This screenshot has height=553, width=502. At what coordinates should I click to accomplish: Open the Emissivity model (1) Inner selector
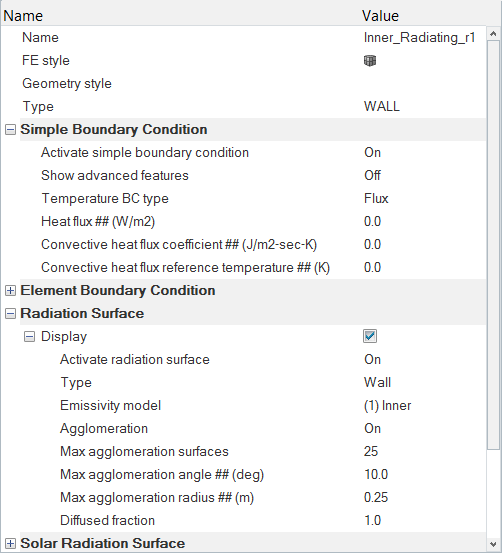click(423, 406)
